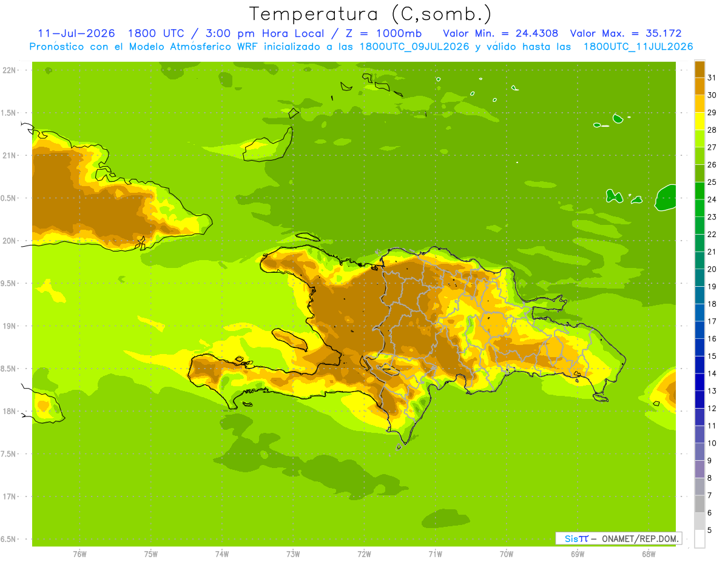728x562 pixels.
Task: Click the '70W' longitude label
Action: click(507, 554)
